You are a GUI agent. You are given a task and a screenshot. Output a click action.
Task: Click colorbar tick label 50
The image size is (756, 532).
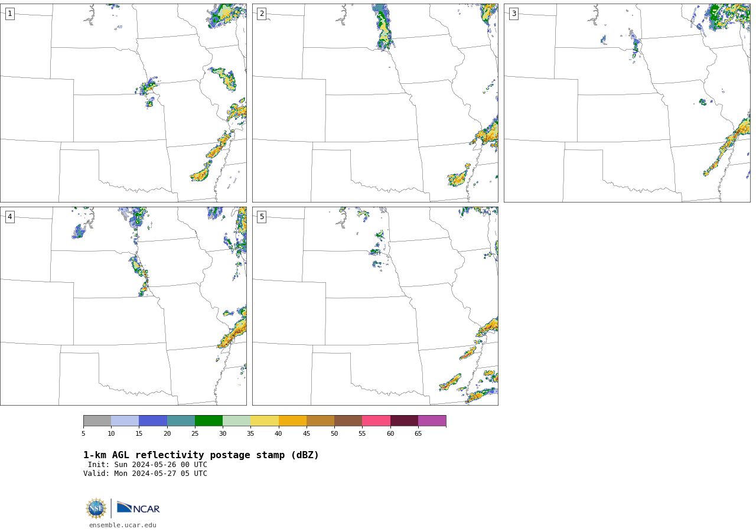[x=334, y=434]
